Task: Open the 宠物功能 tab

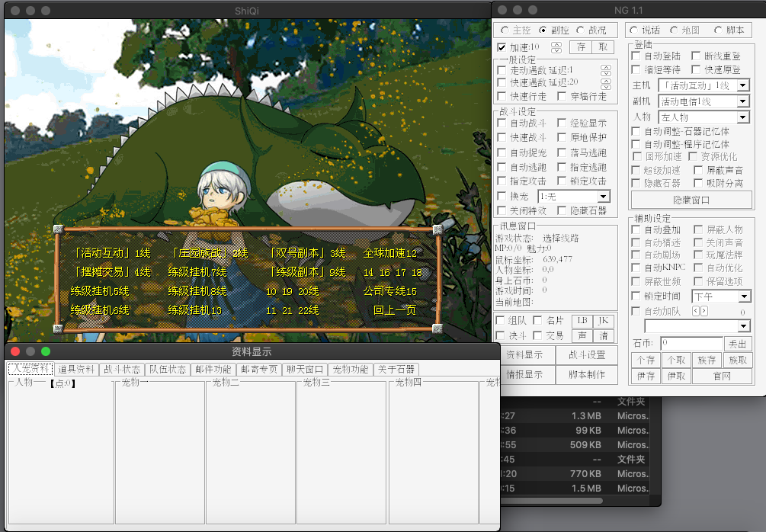Action: pyautogui.click(x=351, y=370)
